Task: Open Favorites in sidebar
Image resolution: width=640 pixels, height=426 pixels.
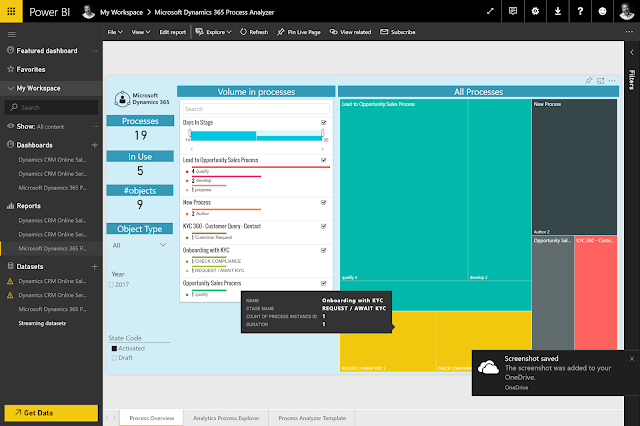Action: 31,69
